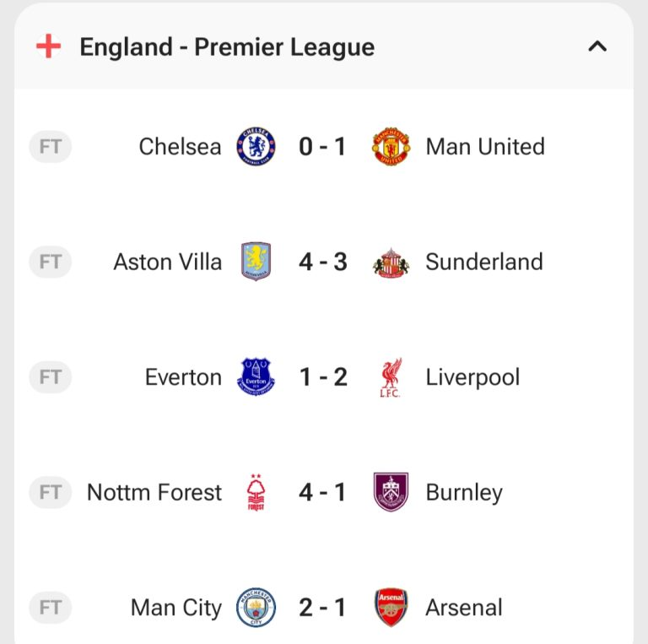648x644 pixels.
Task: Click FT status badge for Nottm Forest match
Action: pyautogui.click(x=50, y=493)
